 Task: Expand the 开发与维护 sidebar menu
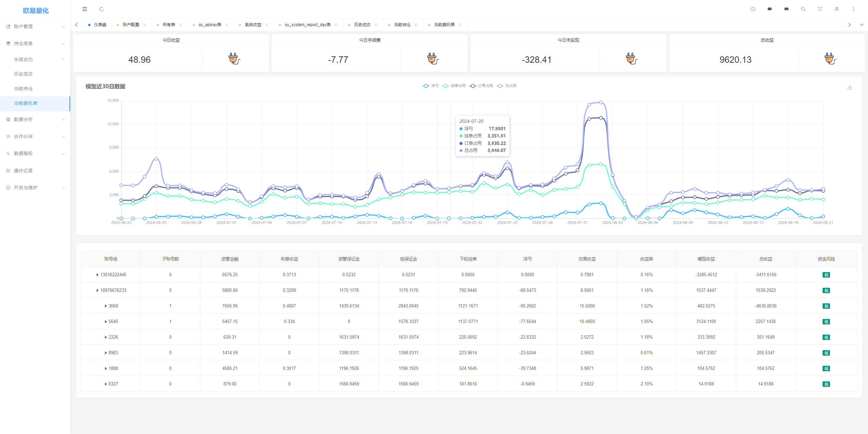pyautogui.click(x=35, y=188)
